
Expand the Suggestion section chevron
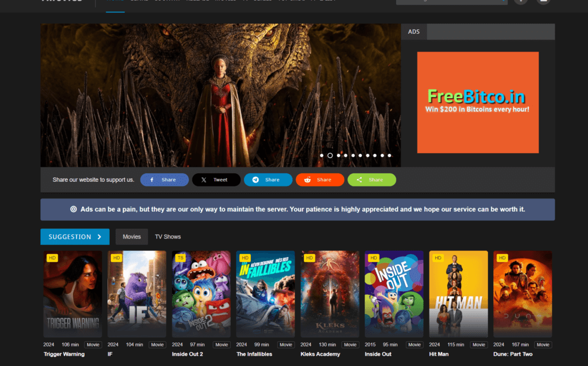pyautogui.click(x=99, y=236)
